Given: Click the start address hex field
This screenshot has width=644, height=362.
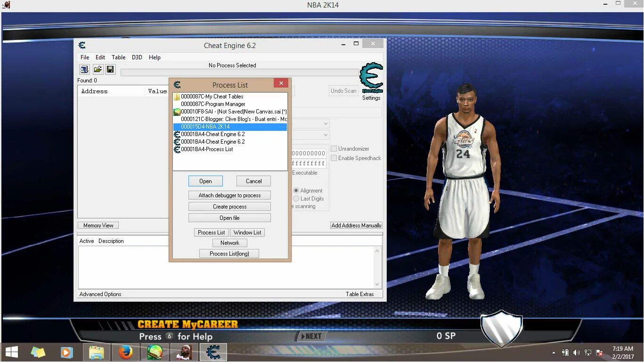Looking at the screenshot, I should 309,153.
